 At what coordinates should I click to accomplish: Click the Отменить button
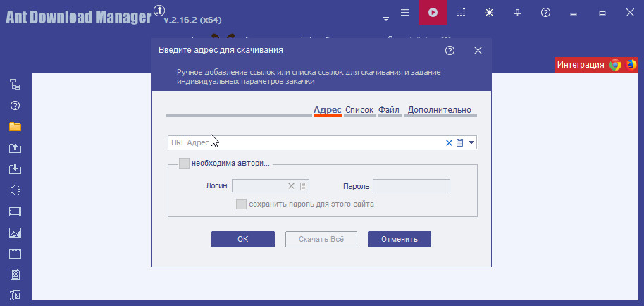(399, 239)
